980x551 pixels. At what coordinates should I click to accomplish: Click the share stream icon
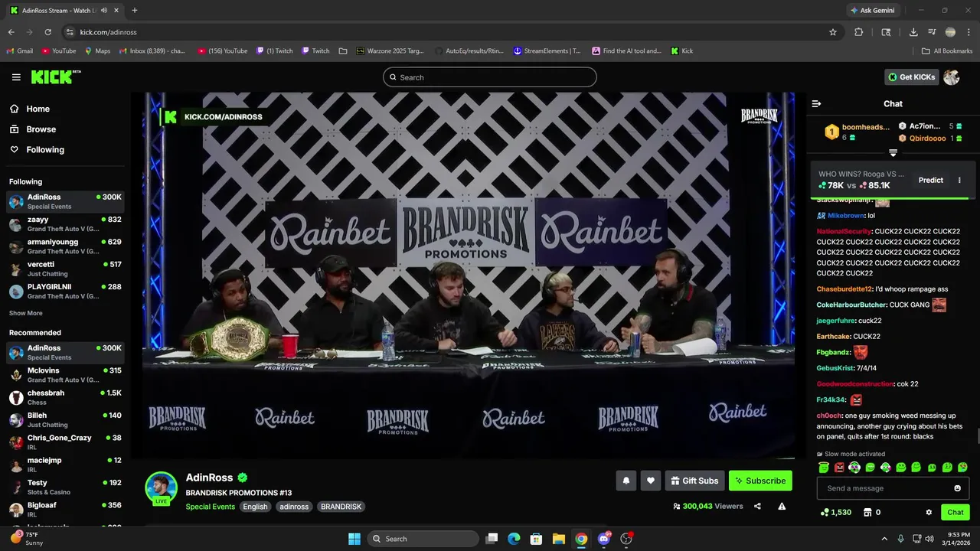pyautogui.click(x=757, y=506)
